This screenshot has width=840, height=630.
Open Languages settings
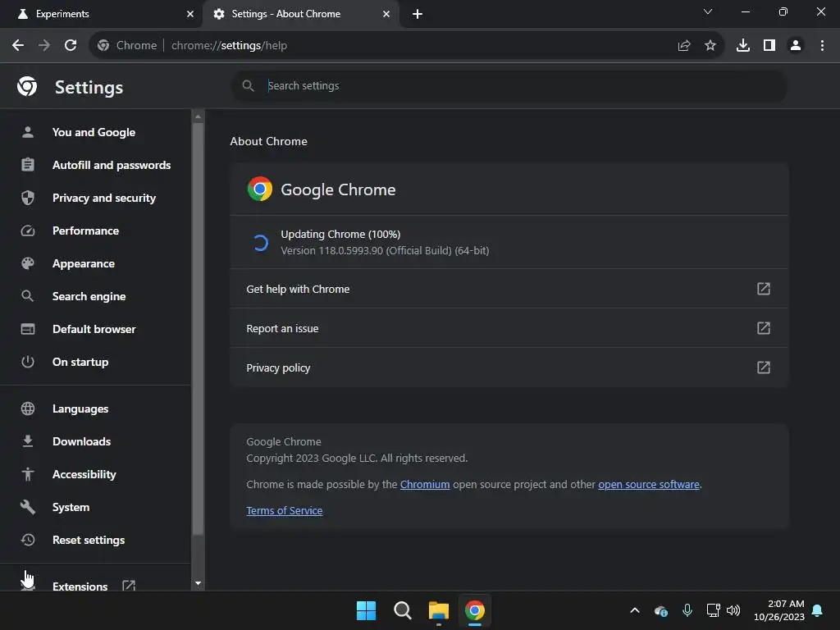(94, 409)
